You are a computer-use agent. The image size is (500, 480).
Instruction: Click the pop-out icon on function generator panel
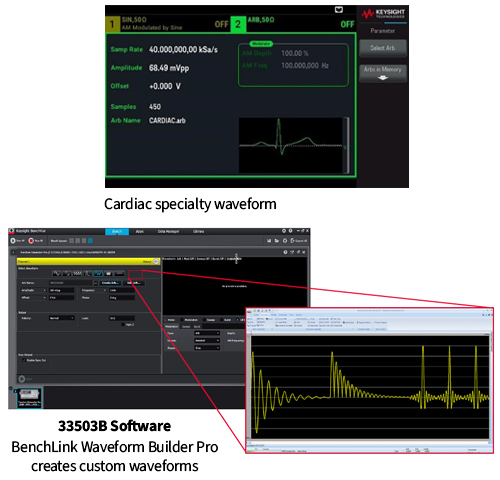point(292,252)
